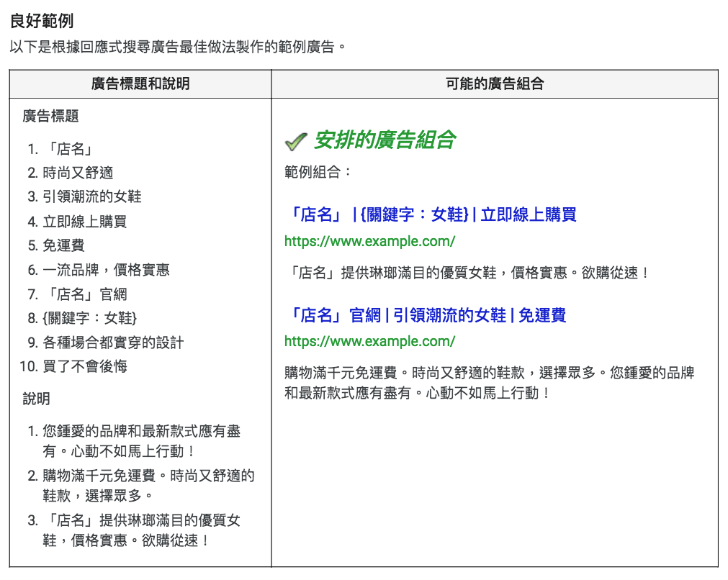The image size is (728, 580).
Task: Select the 可能的廣告組合 column header
Action: [495, 84]
